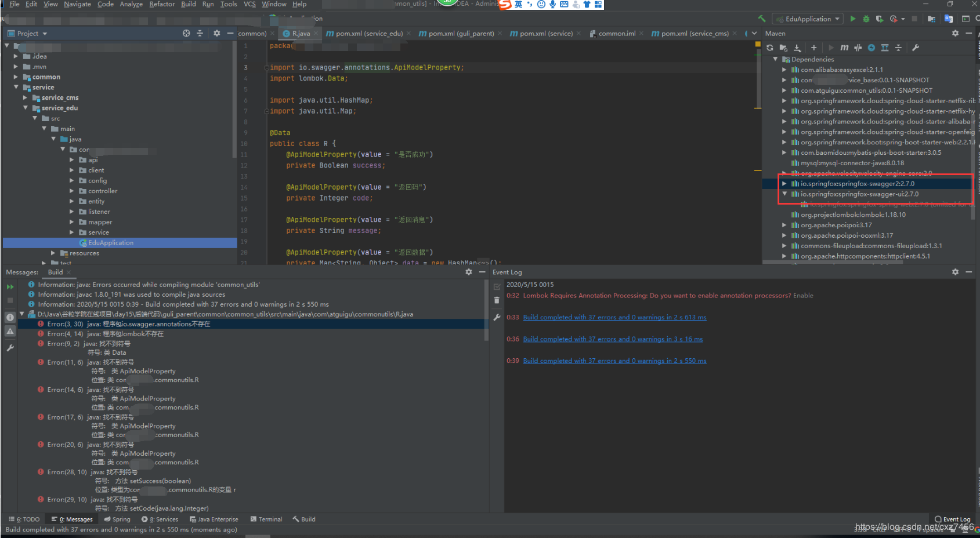Viewport: 980px width, 538px height.
Task: Locate current file in Project panel
Action: coord(186,33)
